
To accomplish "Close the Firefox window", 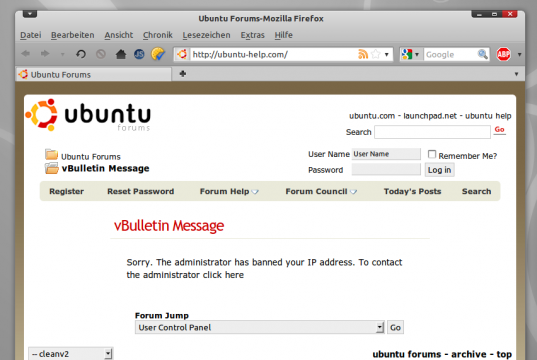I will 510,14.
